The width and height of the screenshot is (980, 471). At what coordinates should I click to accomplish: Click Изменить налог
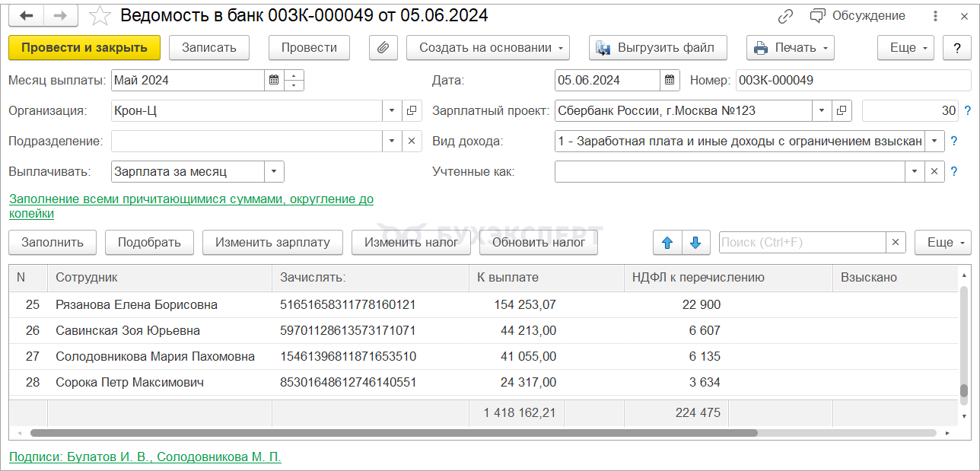412,242
